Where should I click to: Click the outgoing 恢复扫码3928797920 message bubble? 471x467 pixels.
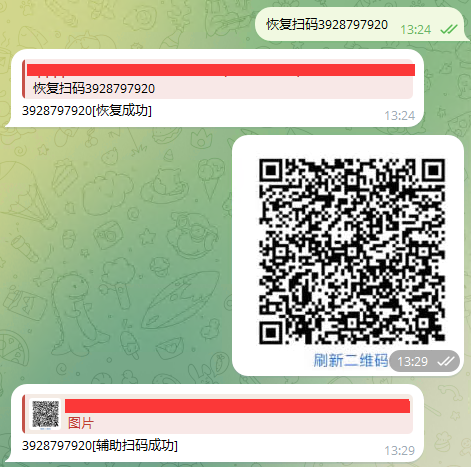[360, 25]
